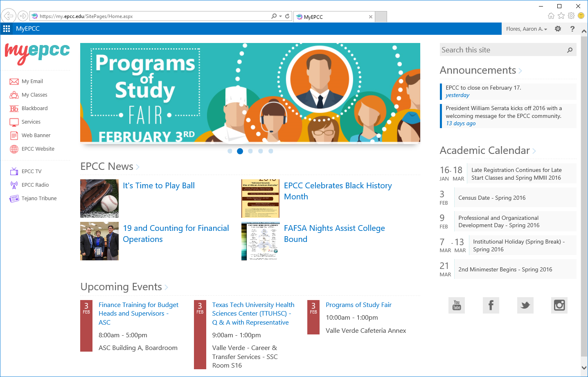Click the Blackboard Bb icon
This screenshot has height=377, width=588.
(x=14, y=108)
